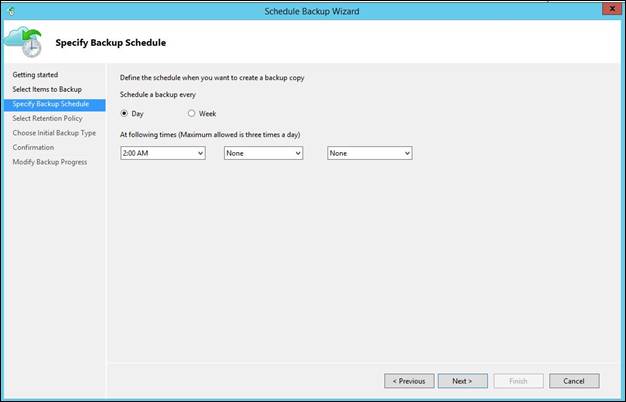Click the cloud backup clock icon
This screenshot has height=402, width=626.
[23, 42]
